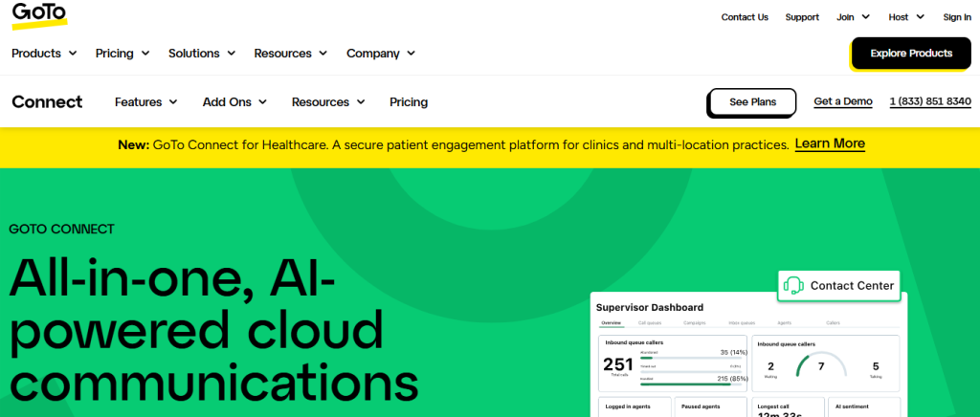Image resolution: width=980 pixels, height=417 pixels.
Task: Click the gauge showing 7
Action: 821,365
